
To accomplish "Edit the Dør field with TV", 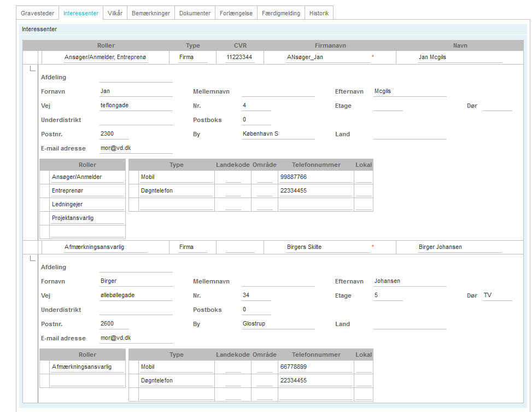I will pyautogui.click(x=497, y=295).
